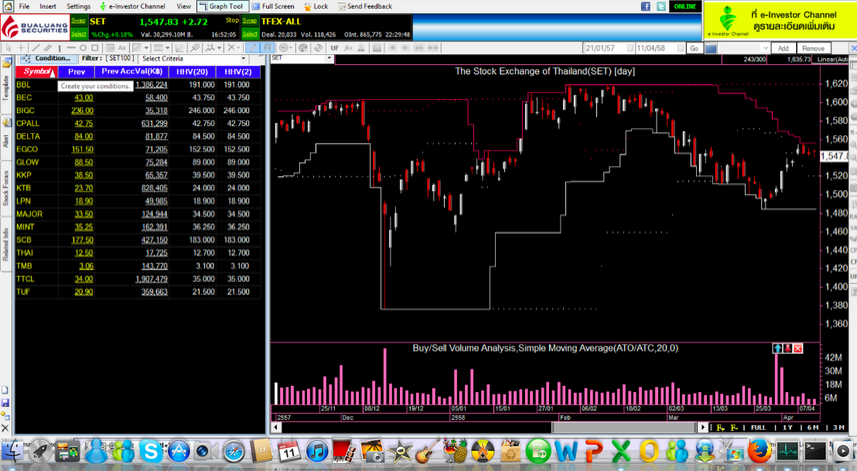Select the ellipse drawing tool
The width and height of the screenshot is (857, 471).
pos(83,48)
